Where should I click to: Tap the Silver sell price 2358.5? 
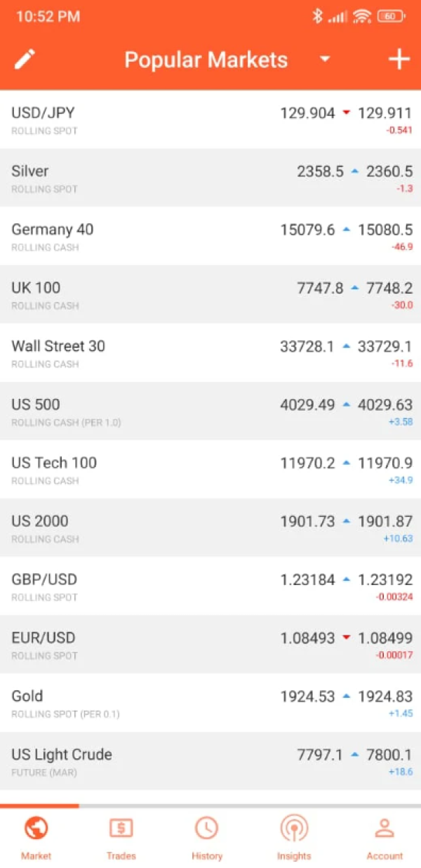320,171
